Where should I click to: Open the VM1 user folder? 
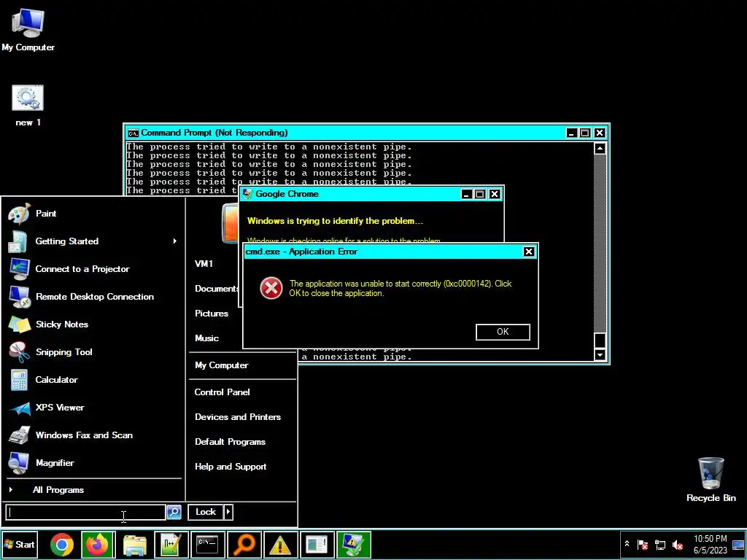(x=204, y=264)
